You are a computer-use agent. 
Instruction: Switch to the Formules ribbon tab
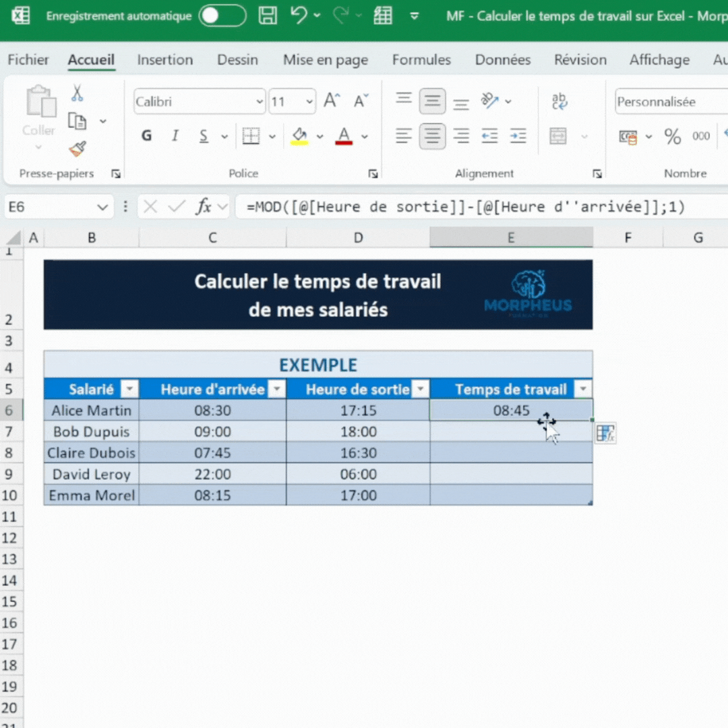421,60
